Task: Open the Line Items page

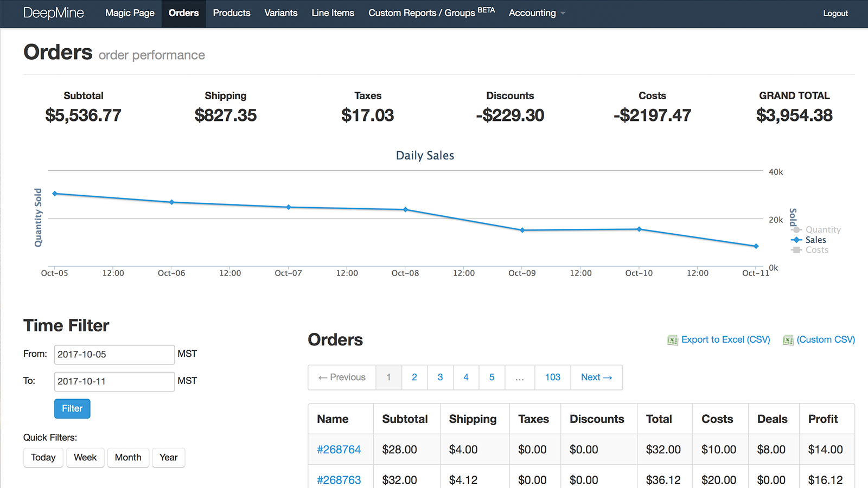Action: (x=333, y=13)
